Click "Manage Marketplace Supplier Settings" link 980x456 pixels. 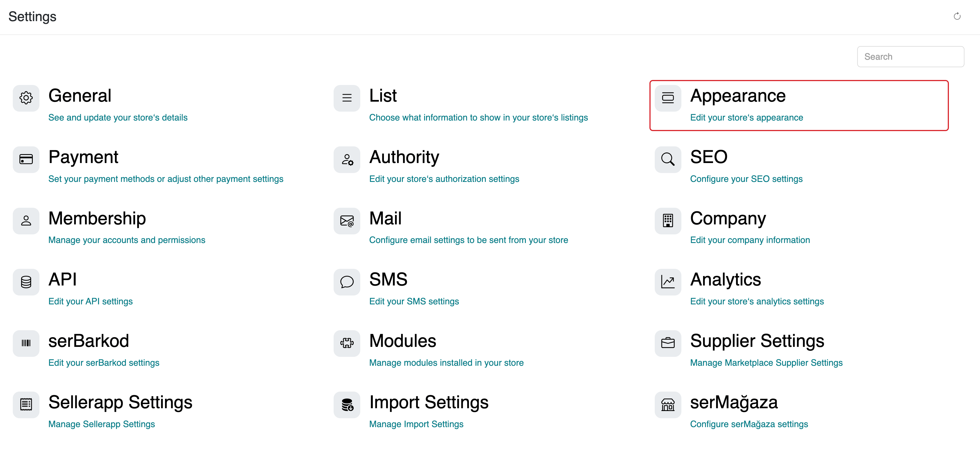[x=766, y=362]
